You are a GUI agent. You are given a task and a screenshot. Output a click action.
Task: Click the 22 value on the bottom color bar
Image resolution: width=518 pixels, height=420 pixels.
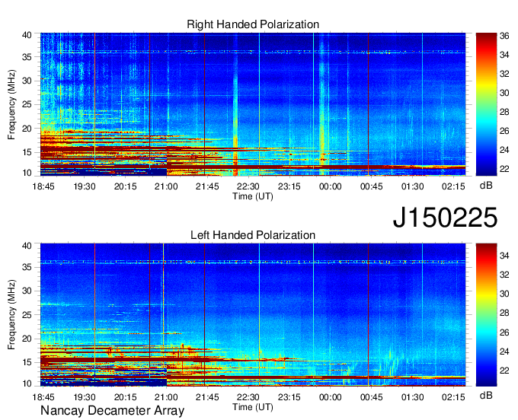pyautogui.click(x=504, y=371)
